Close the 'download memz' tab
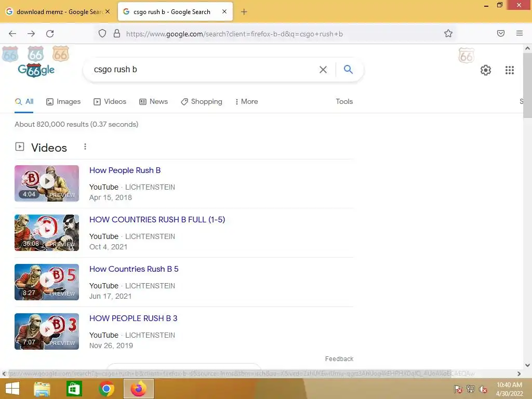532x399 pixels. pyautogui.click(x=108, y=11)
